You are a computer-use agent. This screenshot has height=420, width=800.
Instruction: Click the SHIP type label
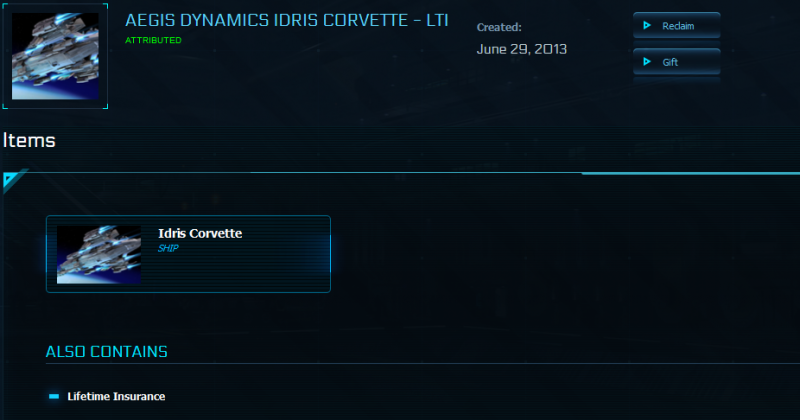click(x=167, y=248)
